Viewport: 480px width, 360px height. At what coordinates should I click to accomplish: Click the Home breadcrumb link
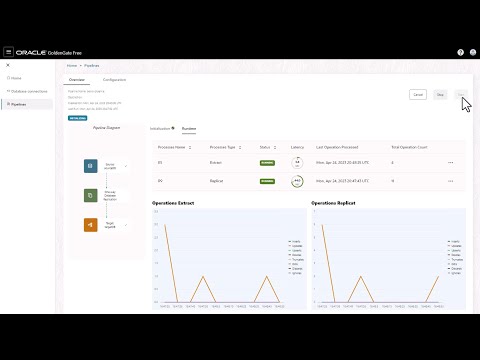point(72,66)
